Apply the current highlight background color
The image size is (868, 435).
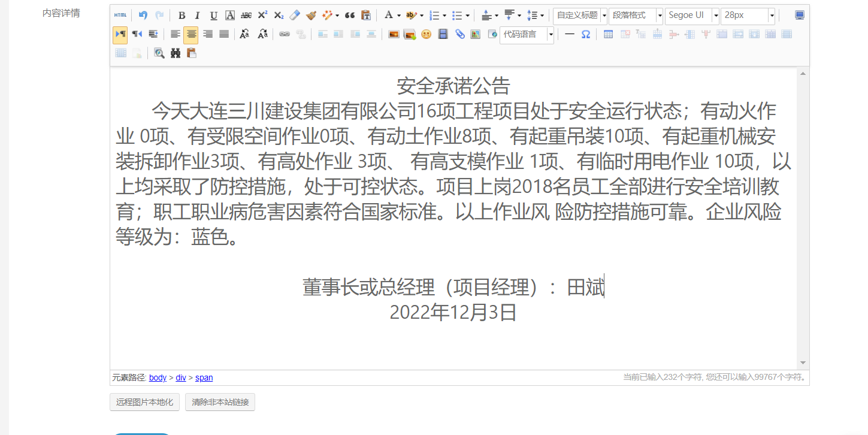[411, 16]
